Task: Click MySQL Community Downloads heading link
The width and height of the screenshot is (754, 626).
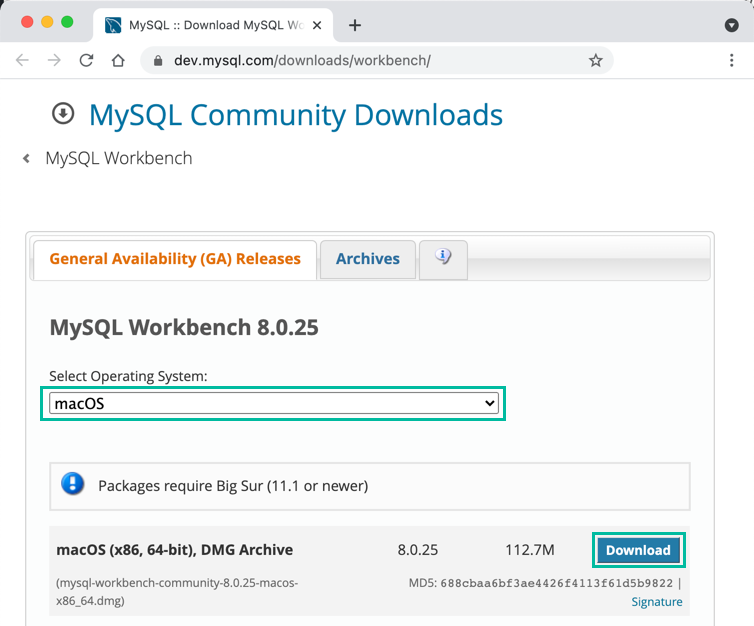Action: (x=296, y=115)
